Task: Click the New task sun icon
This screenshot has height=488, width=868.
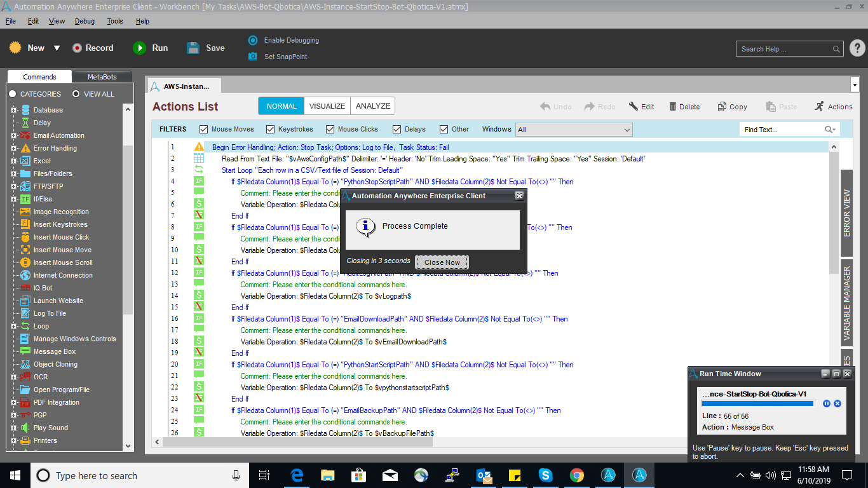Action: point(15,48)
